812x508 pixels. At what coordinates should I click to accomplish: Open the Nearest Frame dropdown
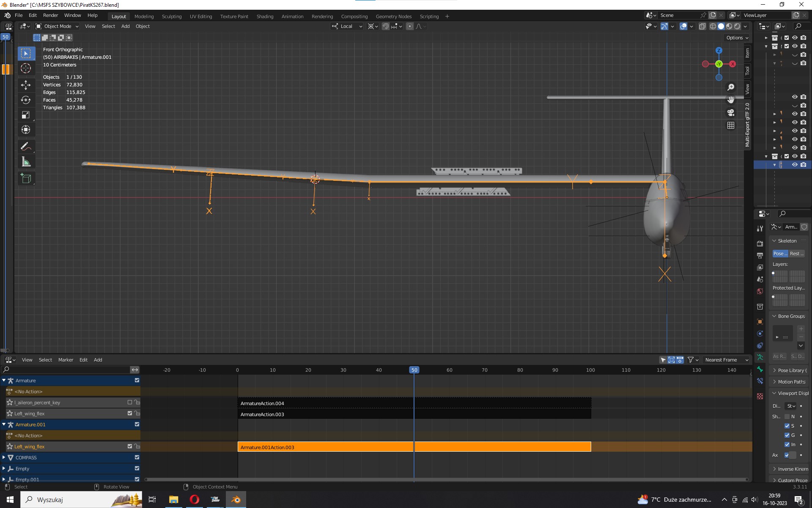[x=726, y=360]
